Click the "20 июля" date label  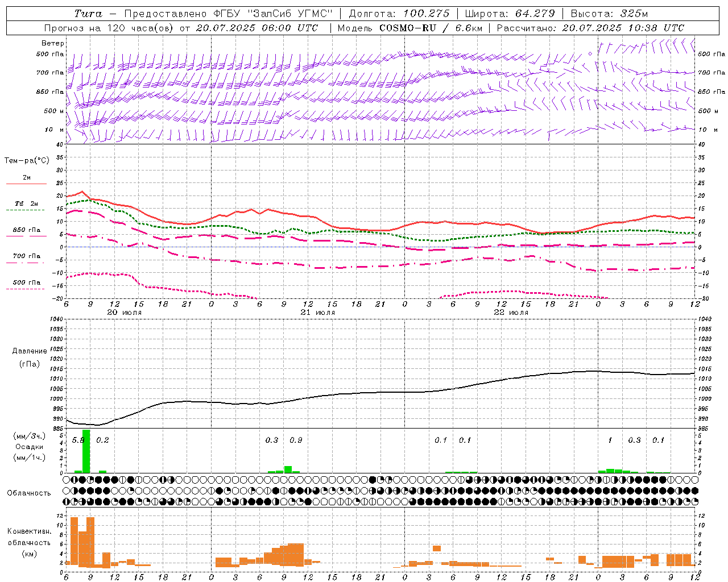[x=124, y=313]
